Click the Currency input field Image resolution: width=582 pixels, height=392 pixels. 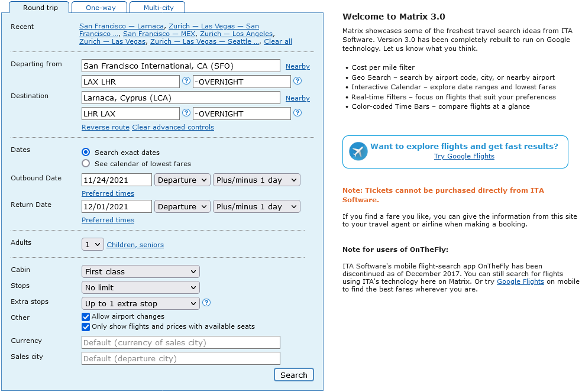coord(181,342)
